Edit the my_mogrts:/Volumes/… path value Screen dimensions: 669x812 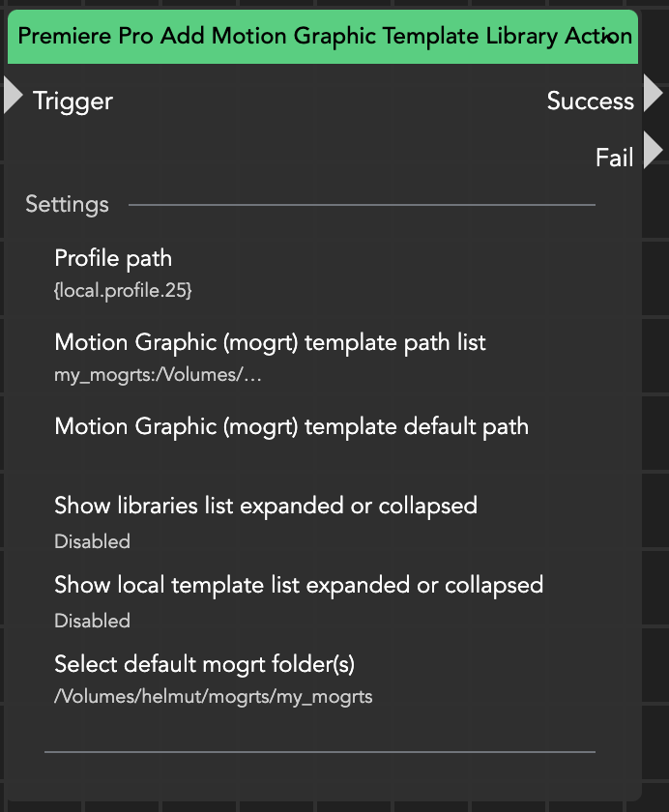158,374
